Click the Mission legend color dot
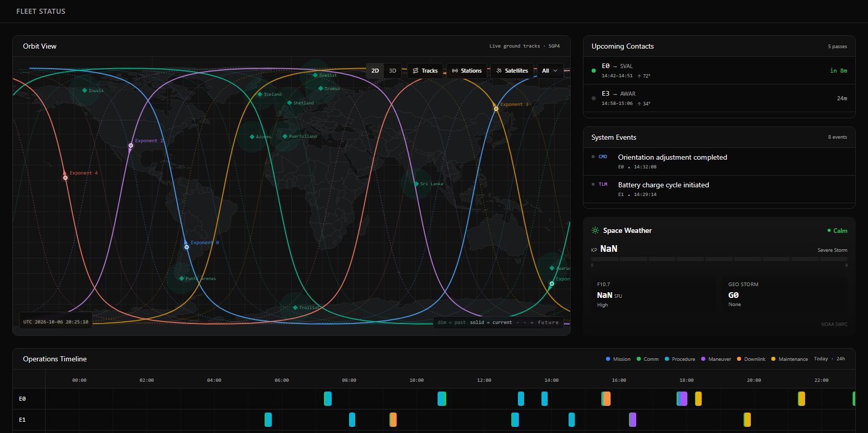 (608, 359)
